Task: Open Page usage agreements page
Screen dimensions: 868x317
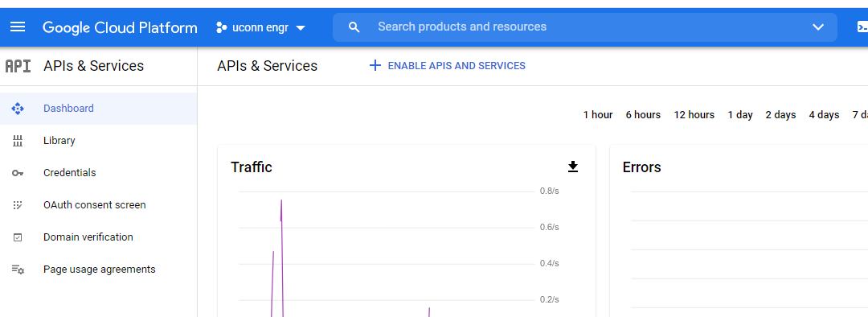Action: click(100, 270)
